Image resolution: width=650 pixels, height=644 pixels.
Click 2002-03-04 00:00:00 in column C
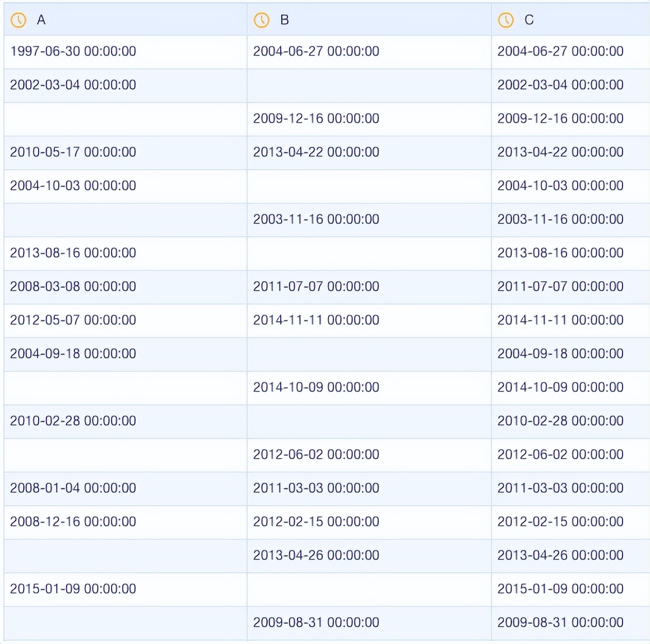pos(560,85)
